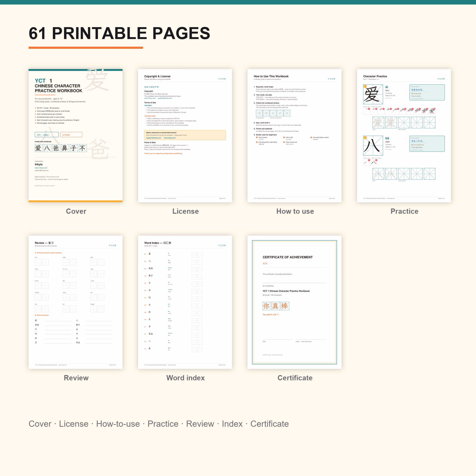Click the bottom summary line starting 'Cover · License'
This screenshot has width=476, height=476.
coord(159,424)
